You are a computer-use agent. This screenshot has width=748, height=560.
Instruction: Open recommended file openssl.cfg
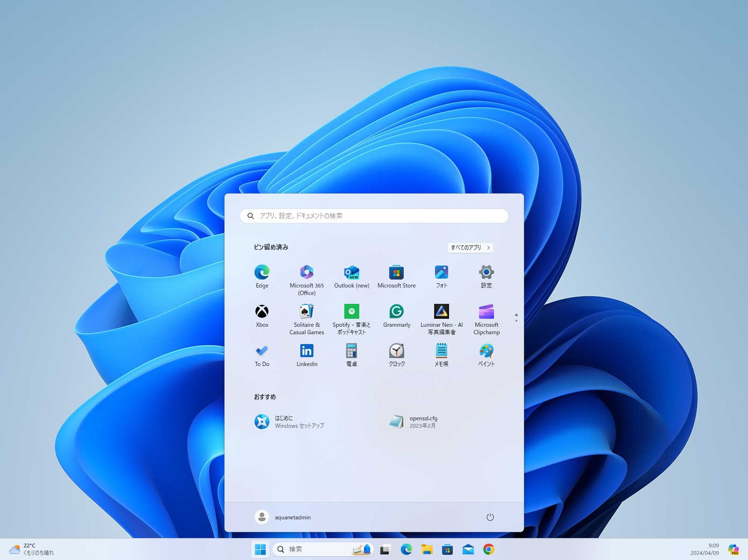414,422
